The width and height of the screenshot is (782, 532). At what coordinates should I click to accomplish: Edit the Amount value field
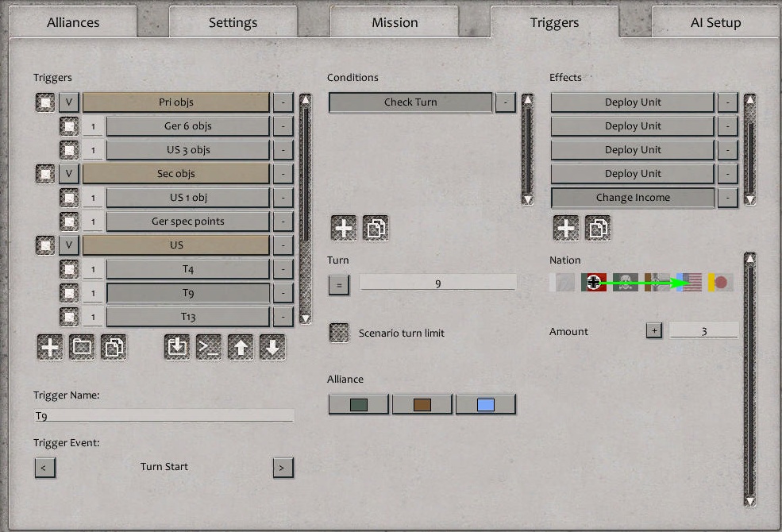(703, 330)
